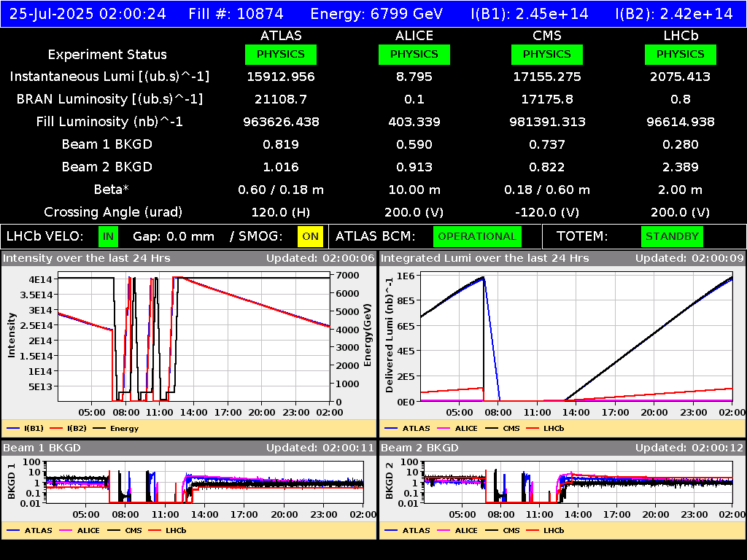The height and width of the screenshot is (560, 747).
Task: Click LHCb instantaneous lumi value 2075.413
Action: coord(681,77)
